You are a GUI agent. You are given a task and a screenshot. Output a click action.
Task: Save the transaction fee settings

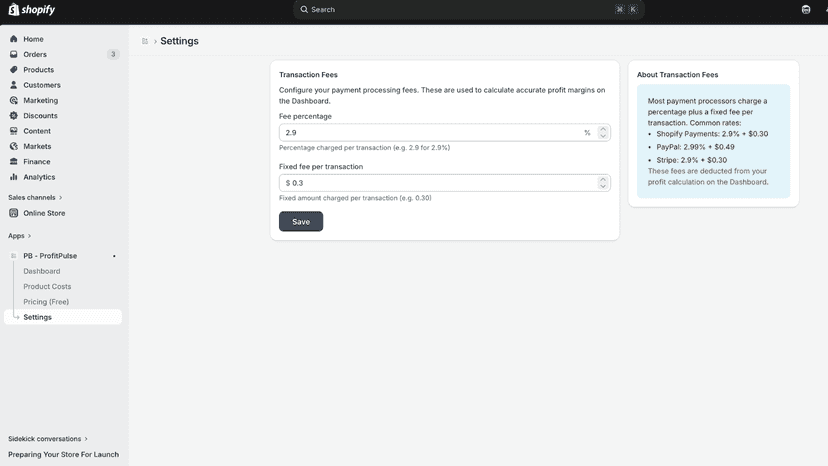301,221
